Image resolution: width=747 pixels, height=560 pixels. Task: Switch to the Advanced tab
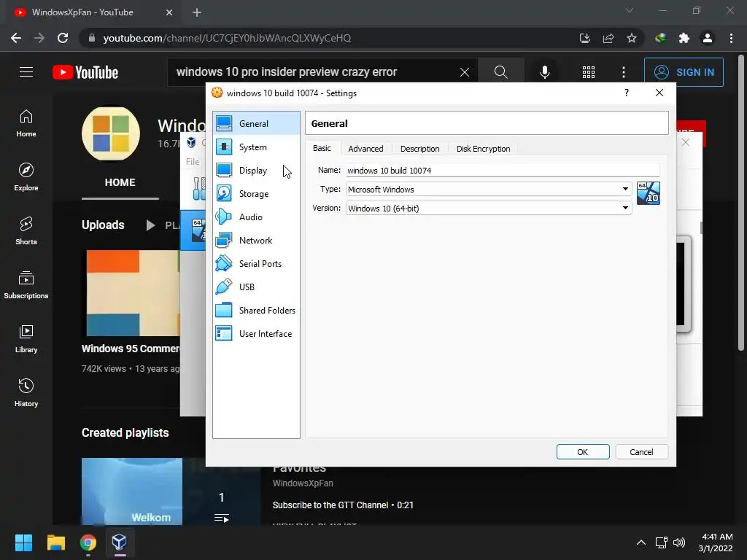tap(365, 149)
